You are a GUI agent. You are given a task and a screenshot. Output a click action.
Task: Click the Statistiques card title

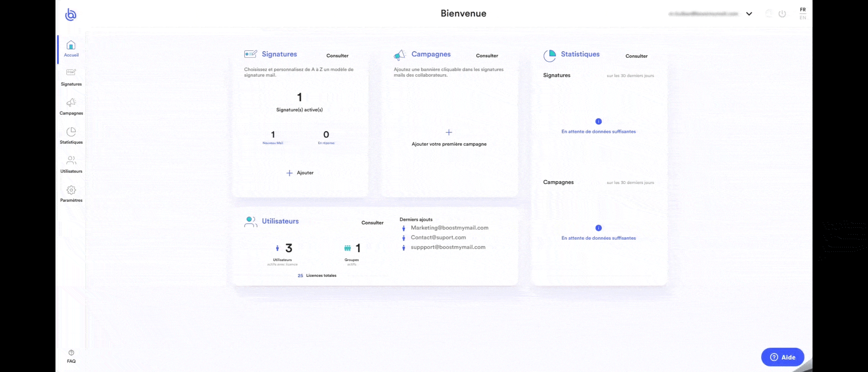pos(580,54)
